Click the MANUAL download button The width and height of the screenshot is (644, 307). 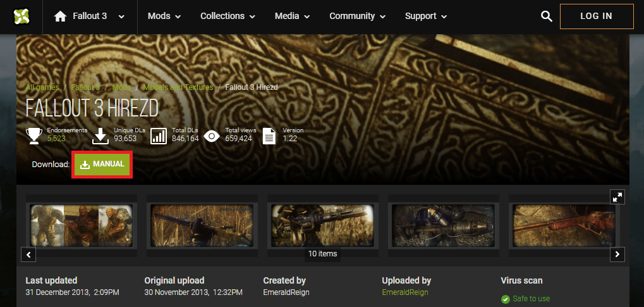(102, 164)
